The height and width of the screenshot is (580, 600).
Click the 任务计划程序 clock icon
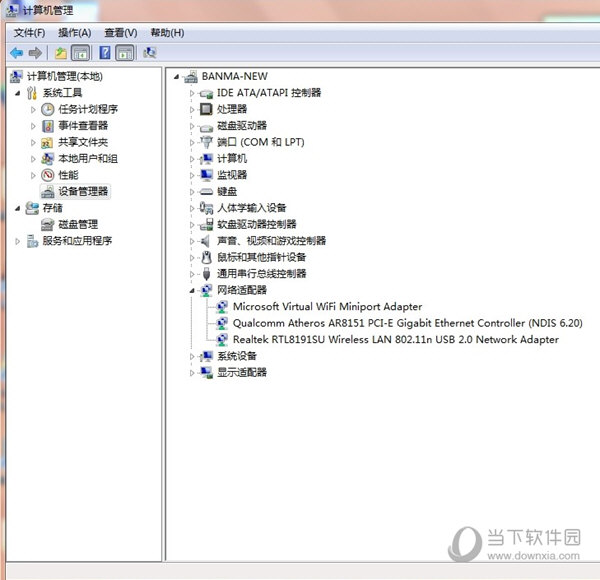click(48, 109)
